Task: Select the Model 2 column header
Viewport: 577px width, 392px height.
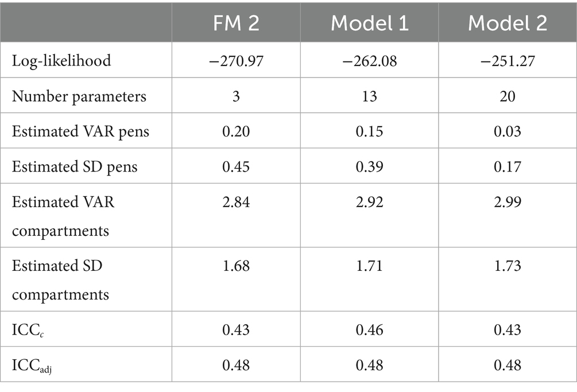Action: 508,23
